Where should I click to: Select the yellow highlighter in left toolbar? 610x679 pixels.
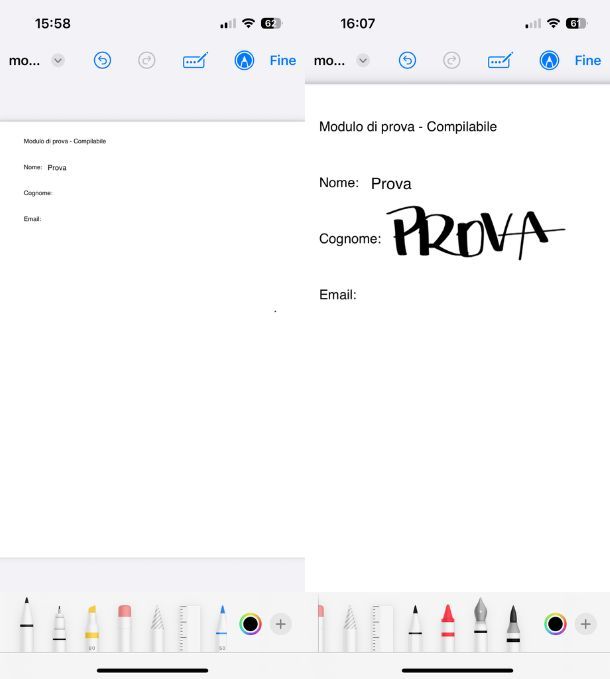click(92, 628)
